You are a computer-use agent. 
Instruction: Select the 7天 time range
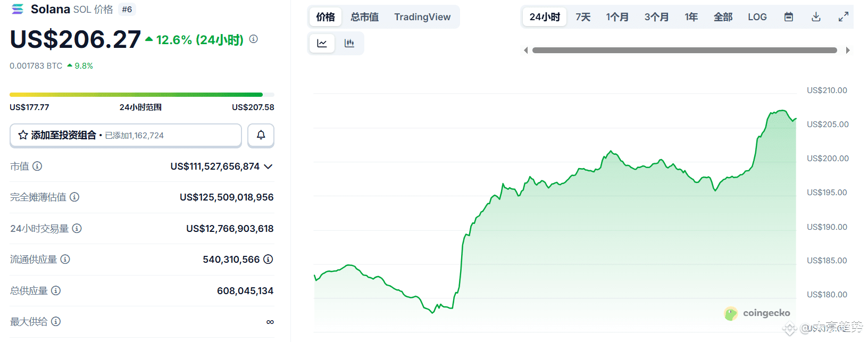pyautogui.click(x=583, y=17)
